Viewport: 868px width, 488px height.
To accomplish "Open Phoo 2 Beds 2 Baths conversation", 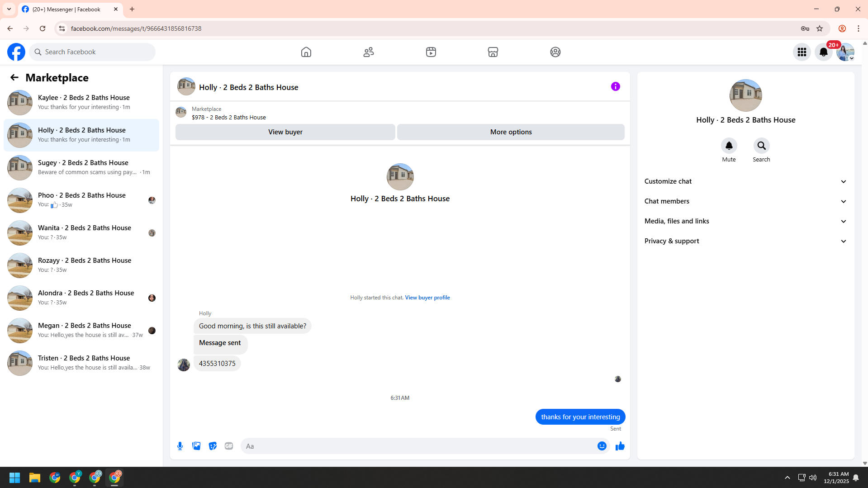I will [x=81, y=200].
